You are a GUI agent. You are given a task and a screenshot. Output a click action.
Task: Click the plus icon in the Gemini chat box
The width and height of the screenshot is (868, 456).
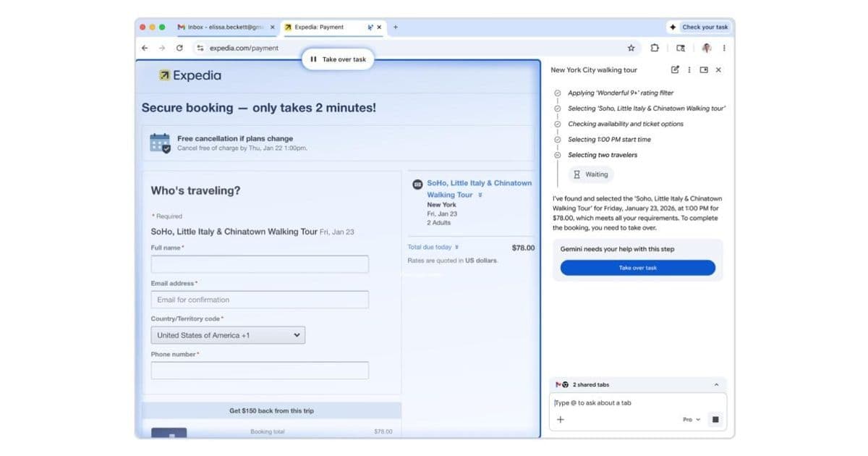[x=561, y=419]
